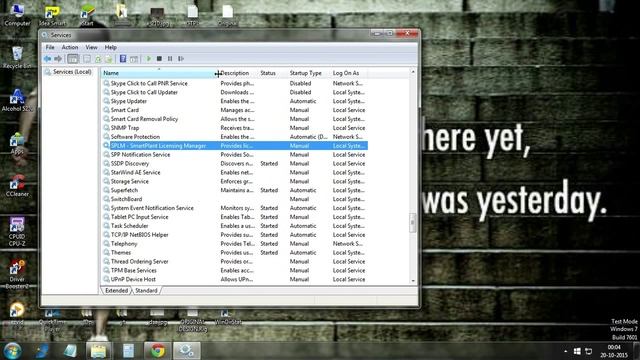The width and height of the screenshot is (640, 360).
Task: Click the Stop Service square icon
Action: [x=159, y=59]
